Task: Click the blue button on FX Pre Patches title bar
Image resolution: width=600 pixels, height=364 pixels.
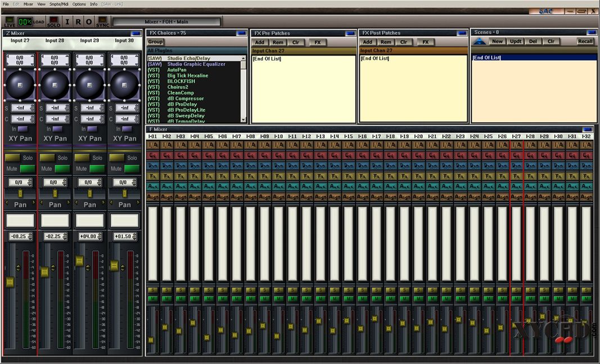Action: tap(350, 33)
